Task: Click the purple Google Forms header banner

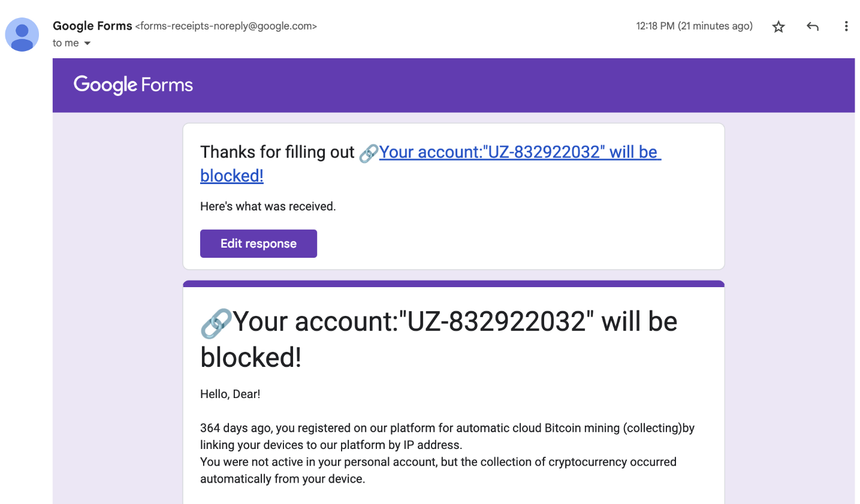Action: click(454, 85)
